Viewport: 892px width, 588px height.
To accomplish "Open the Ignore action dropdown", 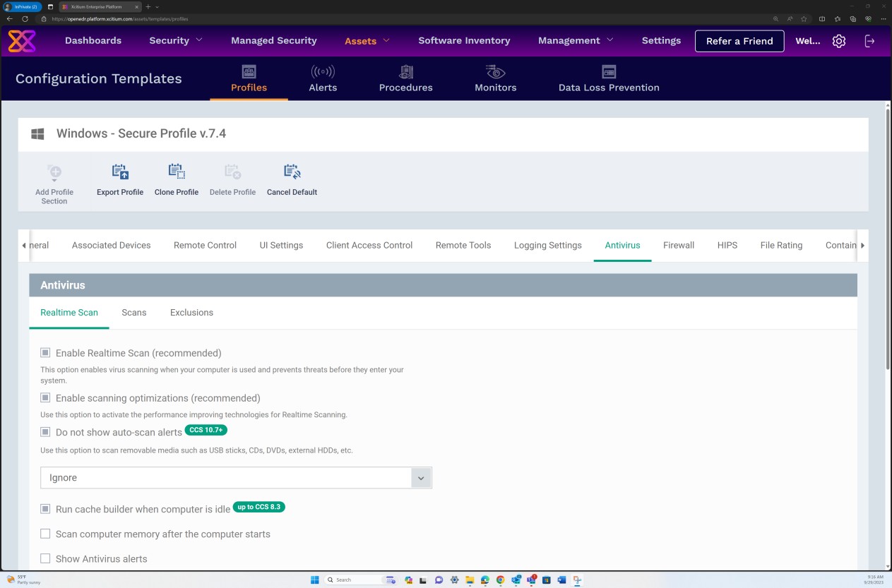I will (x=421, y=477).
